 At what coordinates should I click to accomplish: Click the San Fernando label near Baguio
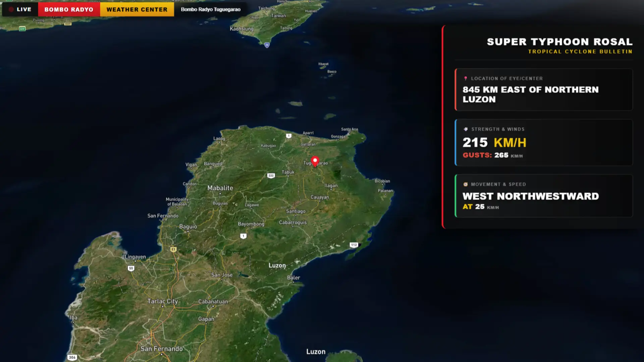pyautogui.click(x=163, y=216)
